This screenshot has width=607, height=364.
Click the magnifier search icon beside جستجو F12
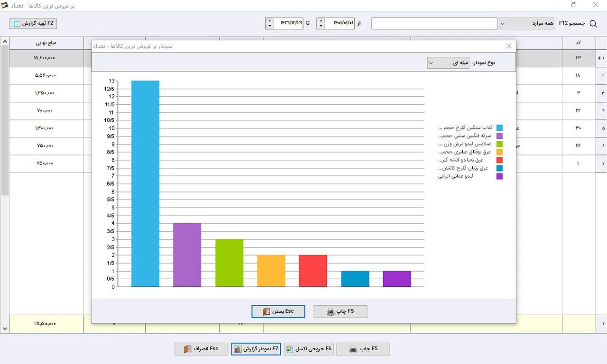593,24
